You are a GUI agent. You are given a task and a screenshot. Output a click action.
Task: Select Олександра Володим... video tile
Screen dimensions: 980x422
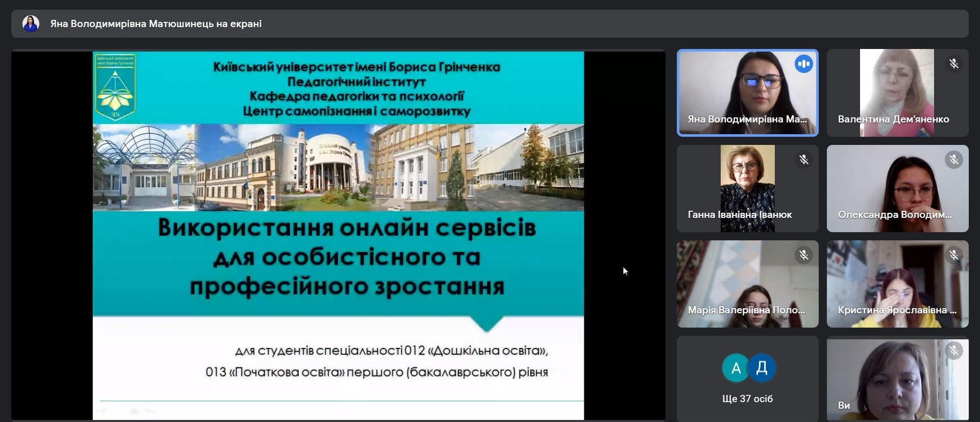[897, 188]
